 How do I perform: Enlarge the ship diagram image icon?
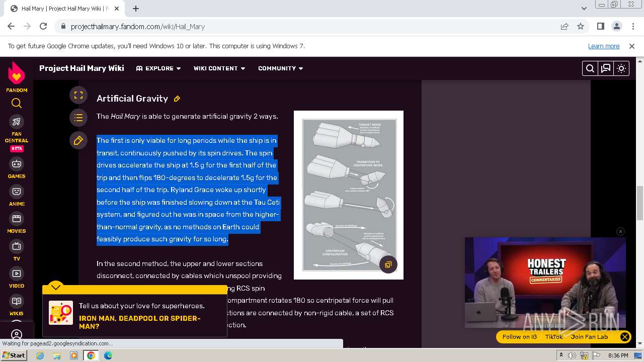point(388,264)
